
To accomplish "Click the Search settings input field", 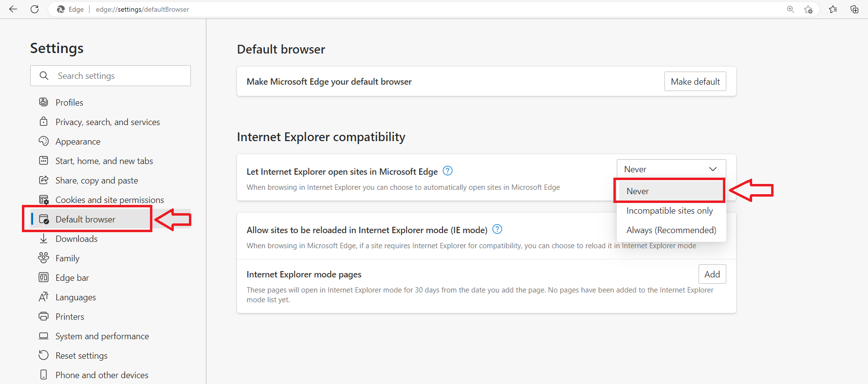I will pos(117,76).
